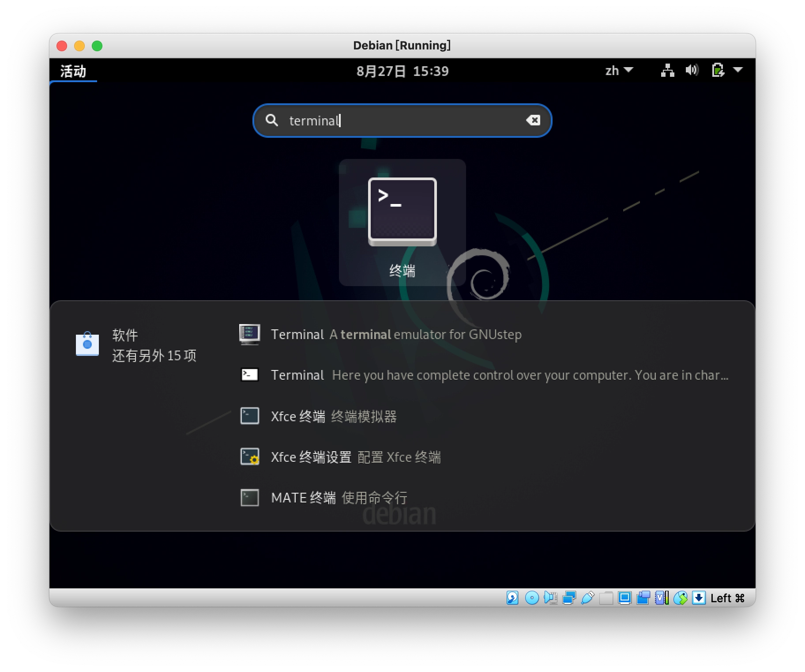
Task: Click the VirtualBox USB devices icon
Action: click(x=587, y=598)
